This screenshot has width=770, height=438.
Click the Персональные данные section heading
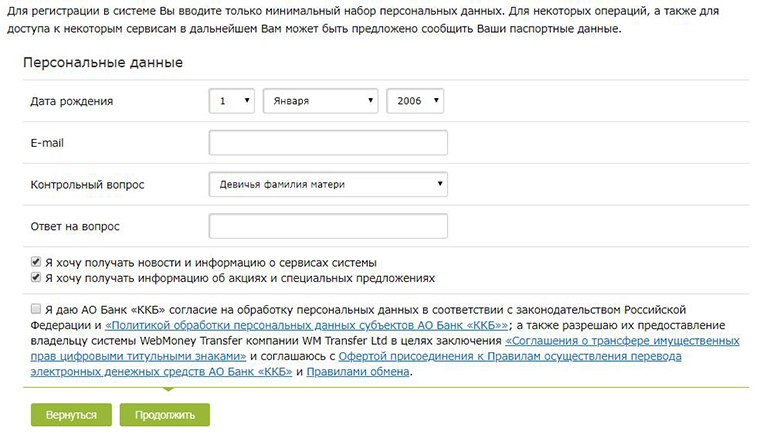(103, 62)
